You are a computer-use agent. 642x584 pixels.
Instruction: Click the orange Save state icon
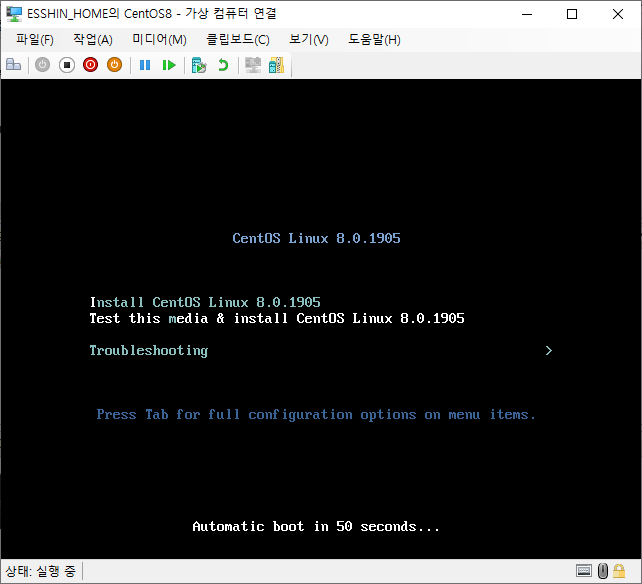click(115, 65)
